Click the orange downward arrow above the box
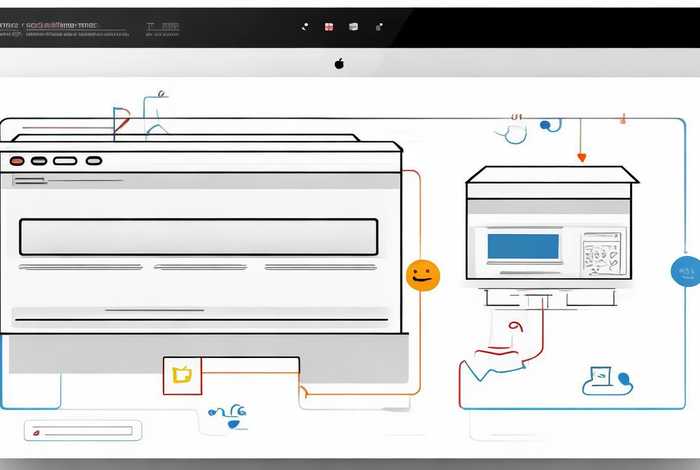This screenshot has width=700, height=470. pyautogui.click(x=581, y=156)
